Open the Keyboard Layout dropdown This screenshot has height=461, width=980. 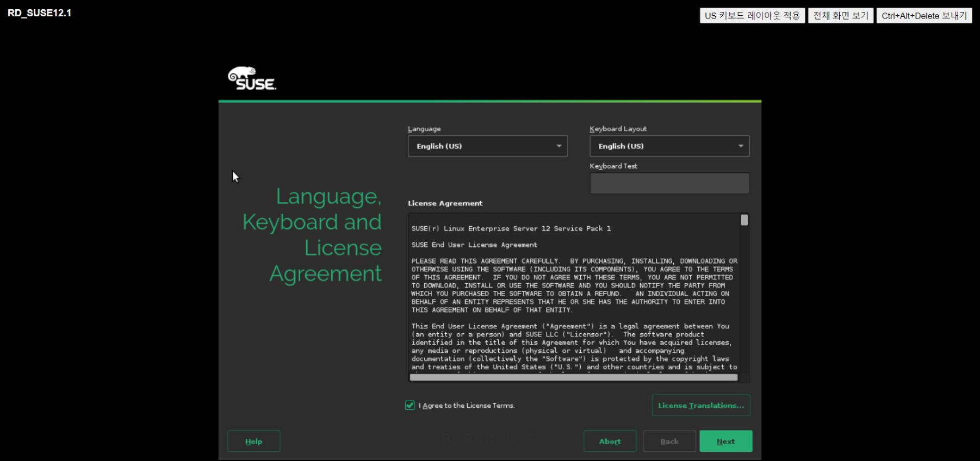pyautogui.click(x=669, y=146)
